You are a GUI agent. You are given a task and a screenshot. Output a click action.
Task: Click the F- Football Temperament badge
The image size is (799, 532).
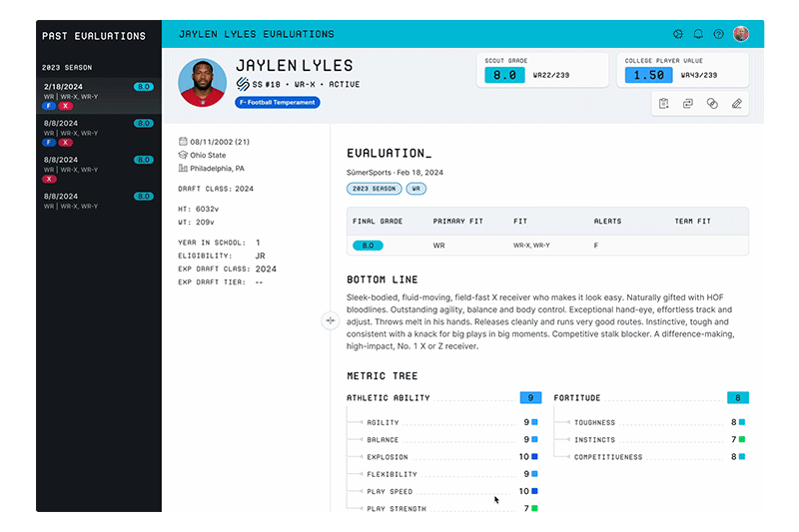pyautogui.click(x=278, y=102)
